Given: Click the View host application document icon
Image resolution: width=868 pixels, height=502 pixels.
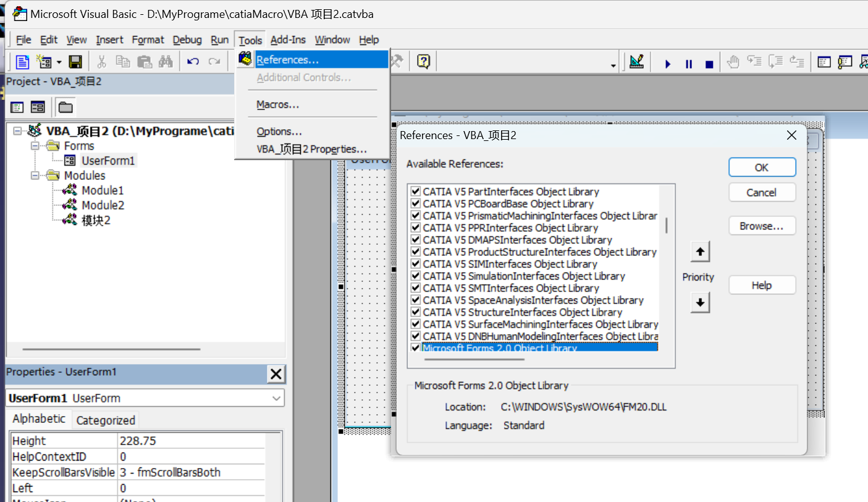Looking at the screenshot, I should [23, 62].
